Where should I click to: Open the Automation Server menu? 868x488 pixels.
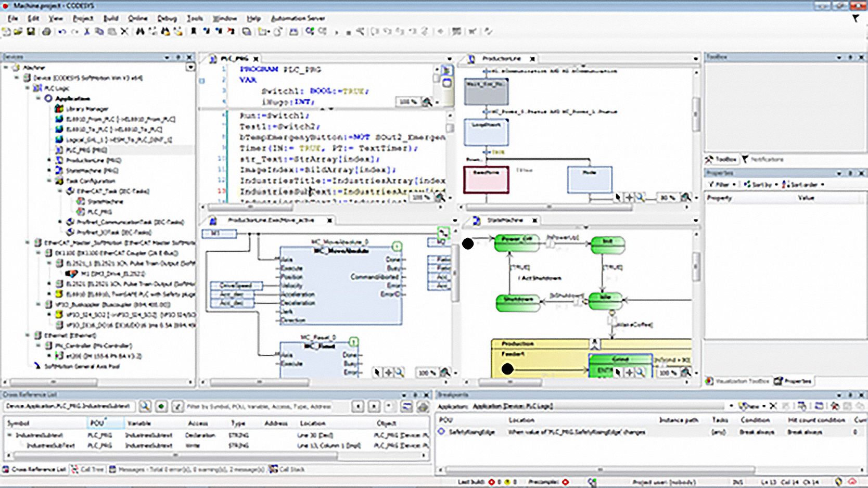click(x=297, y=18)
